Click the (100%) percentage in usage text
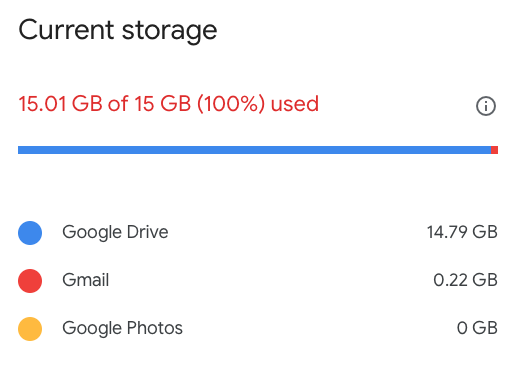Viewport: 528px width, 372px height. [x=231, y=104]
